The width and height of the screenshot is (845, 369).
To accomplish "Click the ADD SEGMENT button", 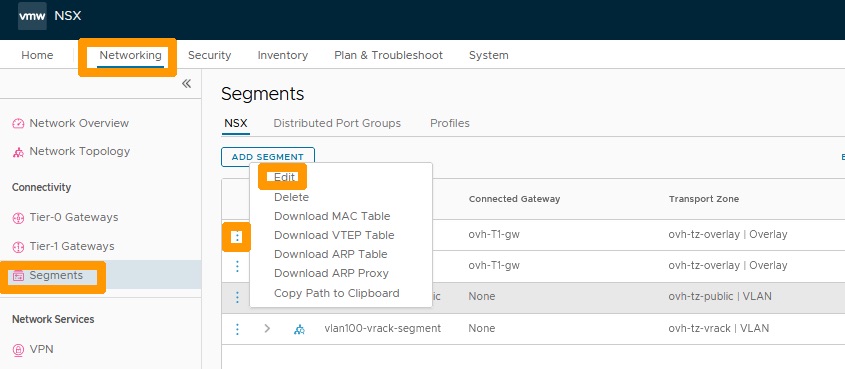I will coord(268,157).
